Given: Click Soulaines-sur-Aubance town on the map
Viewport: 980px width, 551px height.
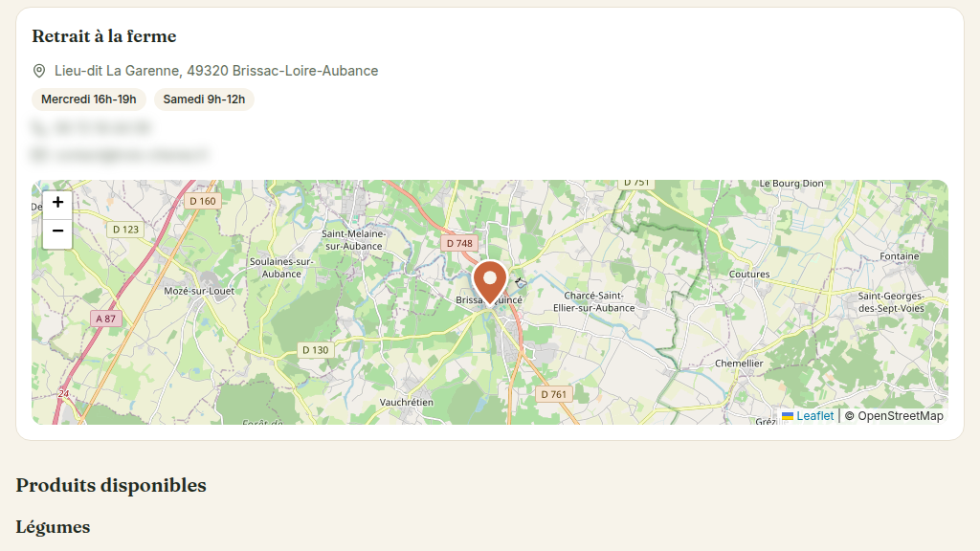Looking at the screenshot, I should point(281,268).
